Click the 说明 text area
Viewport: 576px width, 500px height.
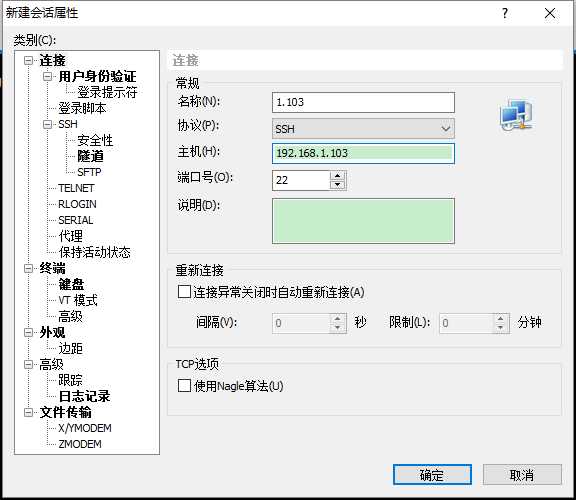point(363,221)
